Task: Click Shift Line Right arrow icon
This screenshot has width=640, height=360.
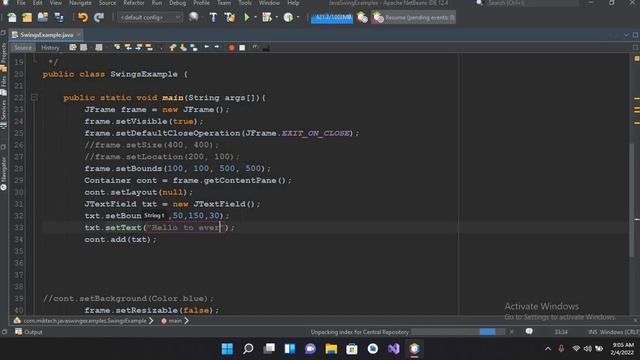Action: 217,47
